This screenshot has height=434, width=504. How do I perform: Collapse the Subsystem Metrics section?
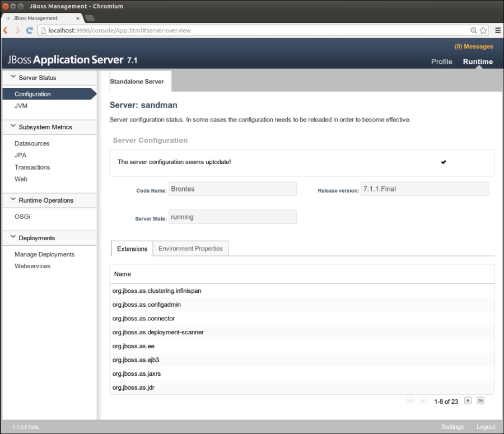point(13,127)
